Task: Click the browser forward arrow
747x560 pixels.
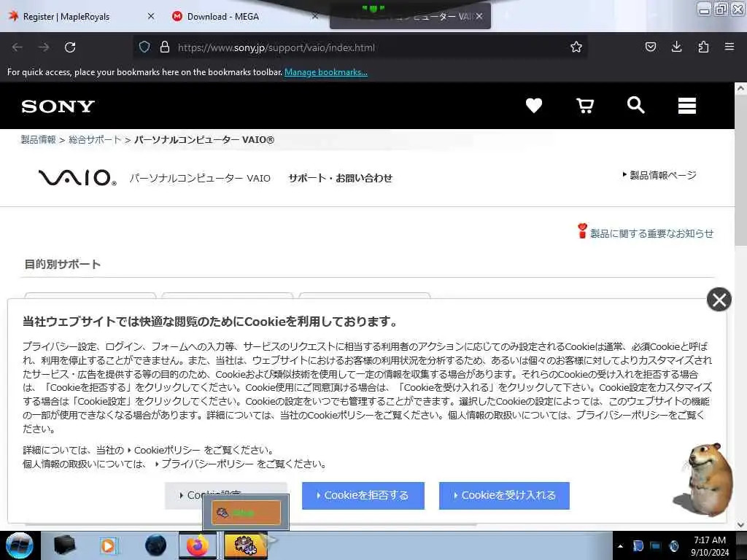Action: tap(44, 47)
